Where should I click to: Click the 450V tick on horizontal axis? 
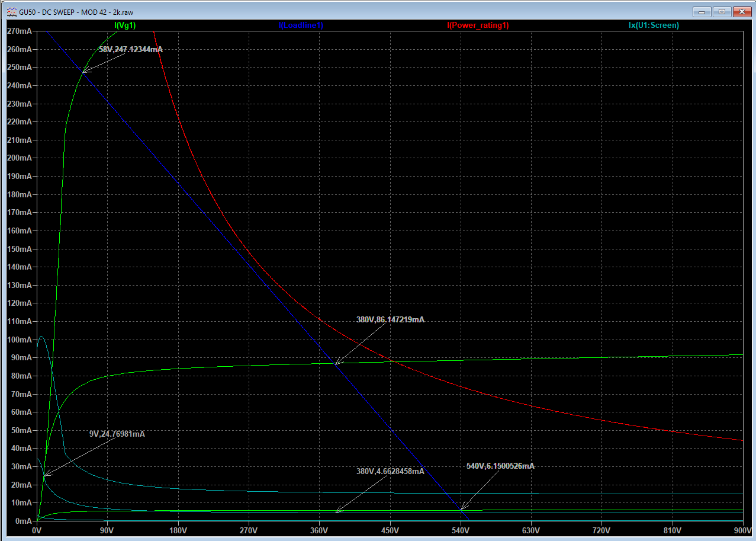point(390,530)
